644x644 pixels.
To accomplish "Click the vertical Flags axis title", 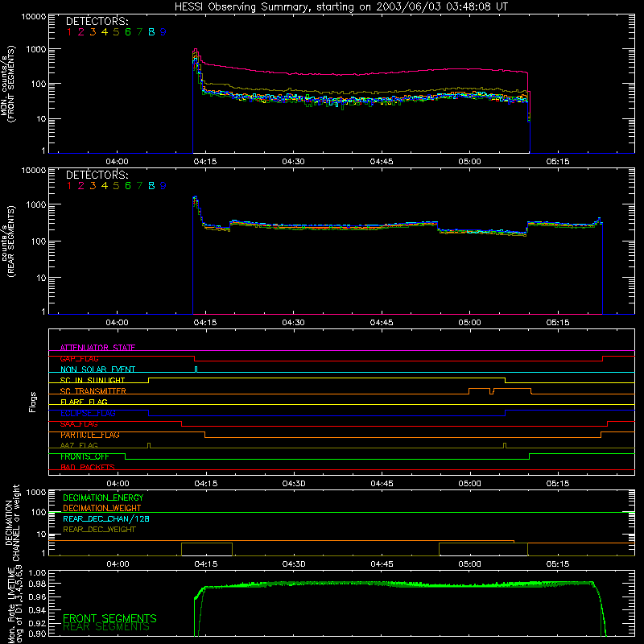I will click(33, 402).
